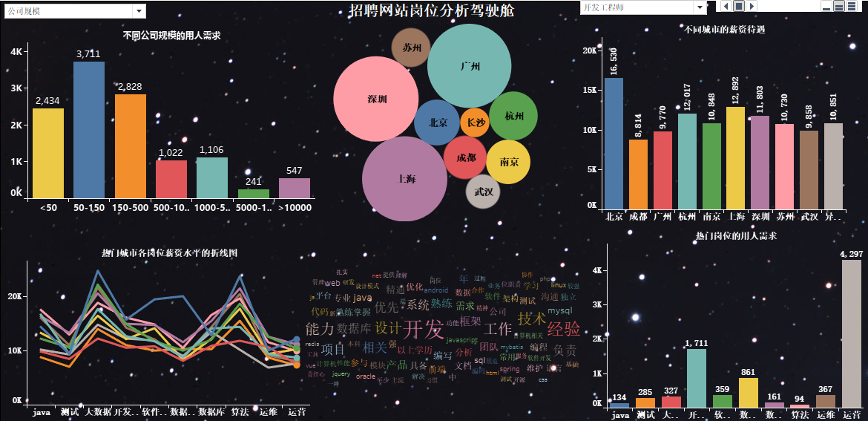Screen dimensions: 868x421
Task: Click the 深圳 salary bar labeled 11,803
Action: point(760,163)
